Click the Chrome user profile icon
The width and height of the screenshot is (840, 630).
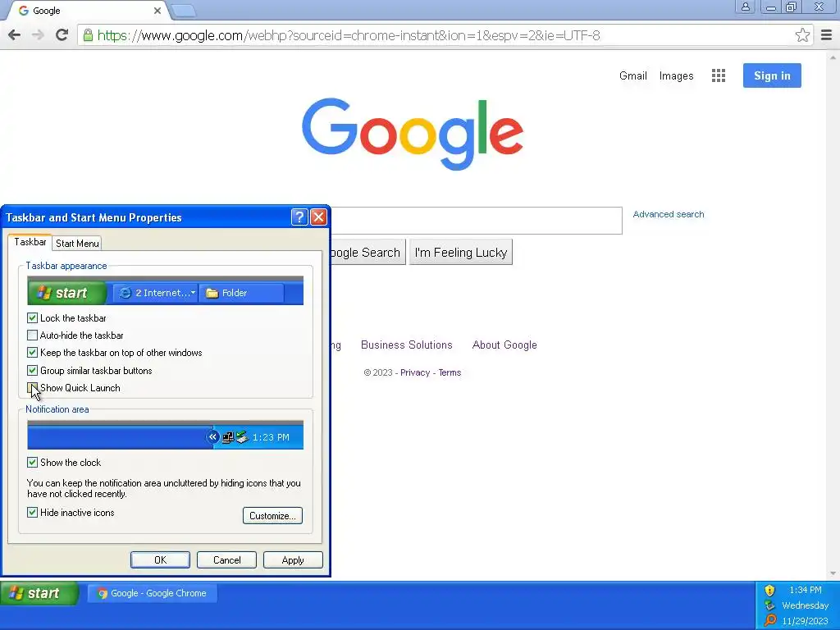pos(745,7)
